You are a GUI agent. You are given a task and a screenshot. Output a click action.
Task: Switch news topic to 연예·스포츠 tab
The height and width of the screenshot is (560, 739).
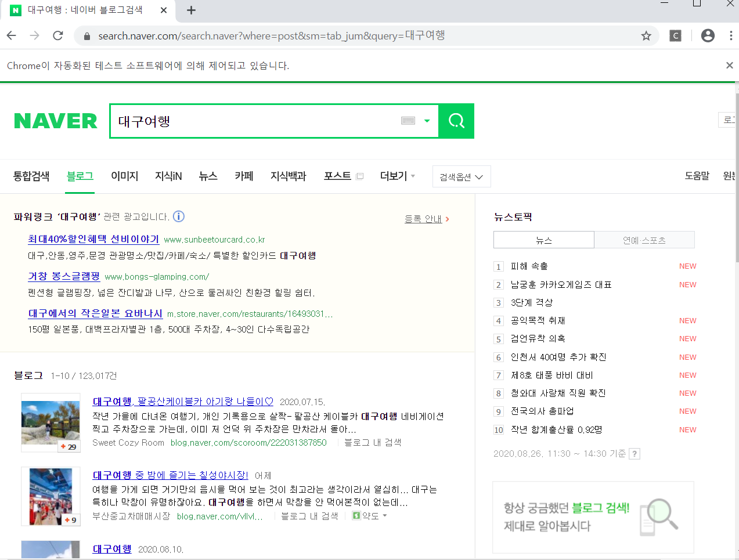click(644, 240)
